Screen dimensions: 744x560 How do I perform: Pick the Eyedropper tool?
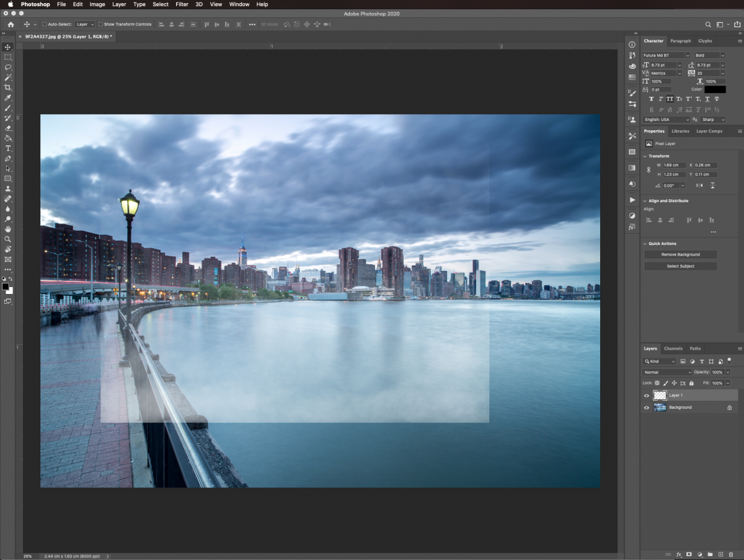coord(8,98)
